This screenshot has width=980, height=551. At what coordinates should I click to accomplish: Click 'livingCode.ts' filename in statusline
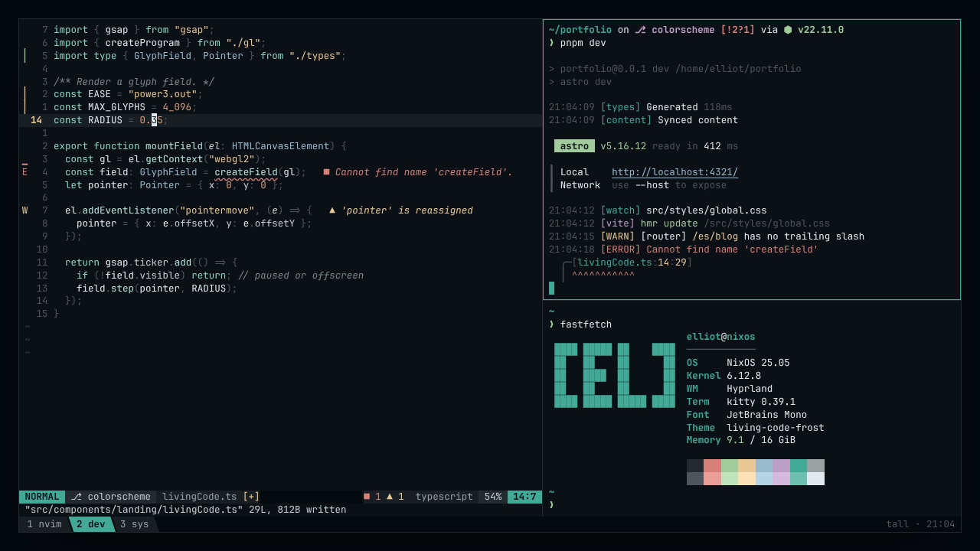point(200,497)
